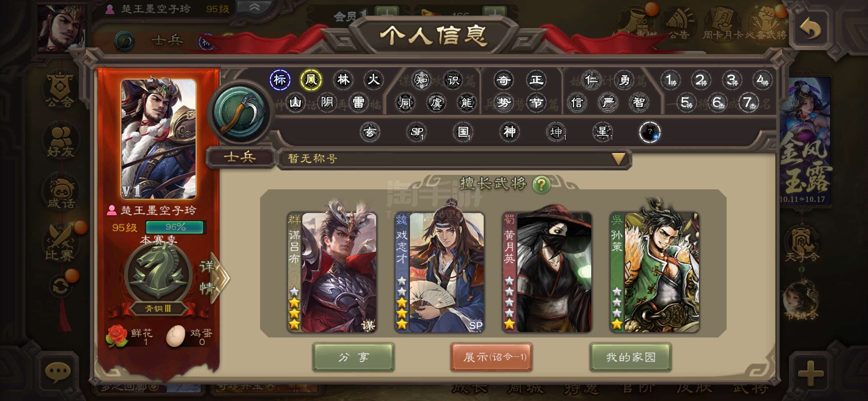
Task: Click the 我的家园 button
Action: pos(631,357)
